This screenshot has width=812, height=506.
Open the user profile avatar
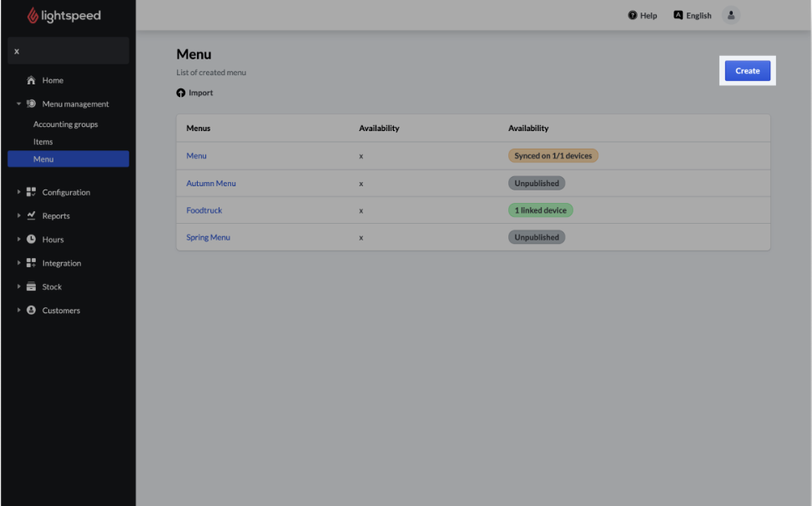(x=731, y=15)
